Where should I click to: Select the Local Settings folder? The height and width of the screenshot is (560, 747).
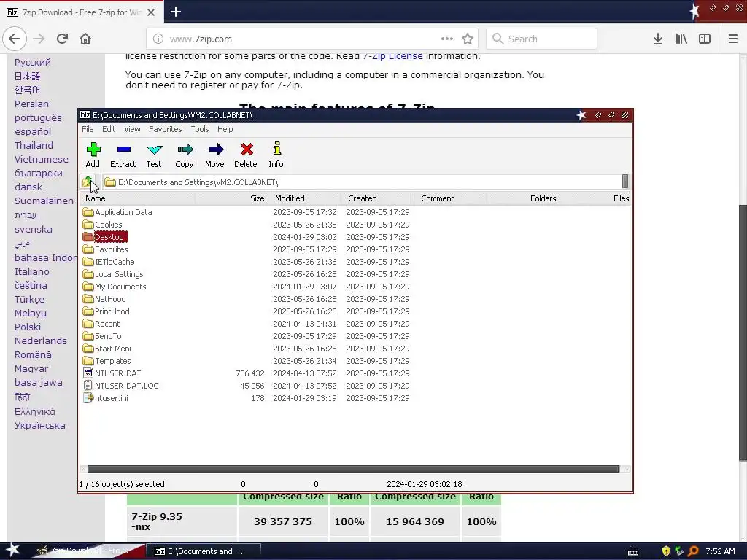[x=113, y=274]
